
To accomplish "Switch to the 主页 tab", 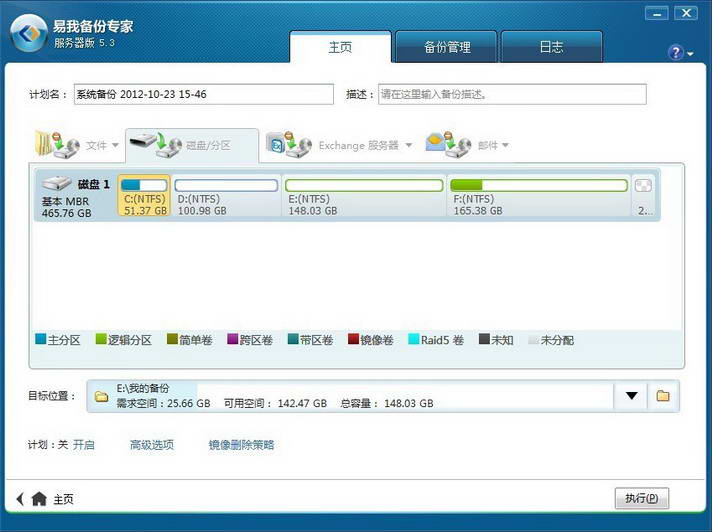I will (x=340, y=47).
